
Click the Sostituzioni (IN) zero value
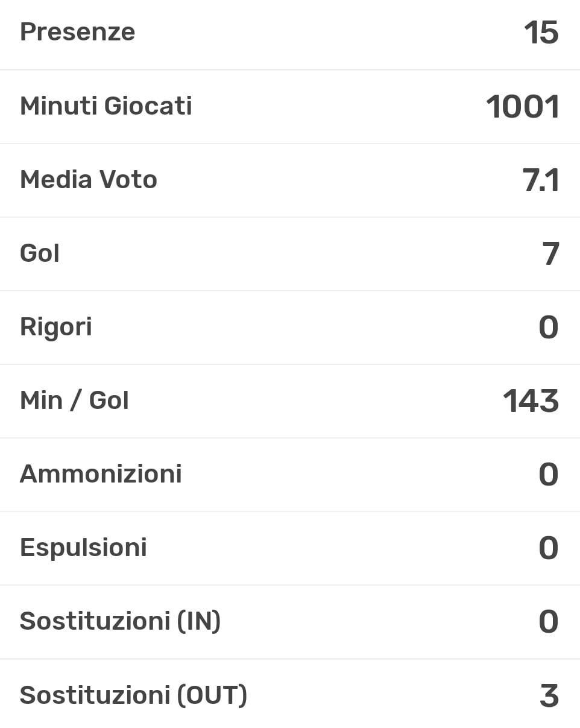pos(549,622)
